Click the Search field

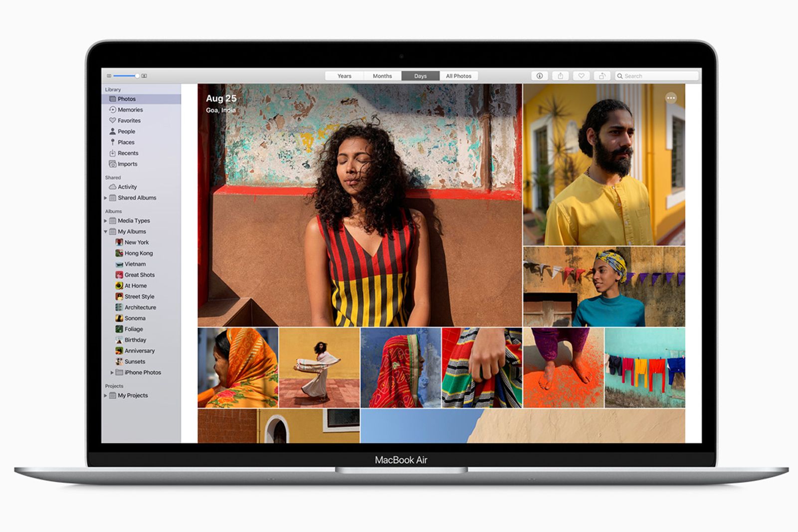click(x=658, y=76)
